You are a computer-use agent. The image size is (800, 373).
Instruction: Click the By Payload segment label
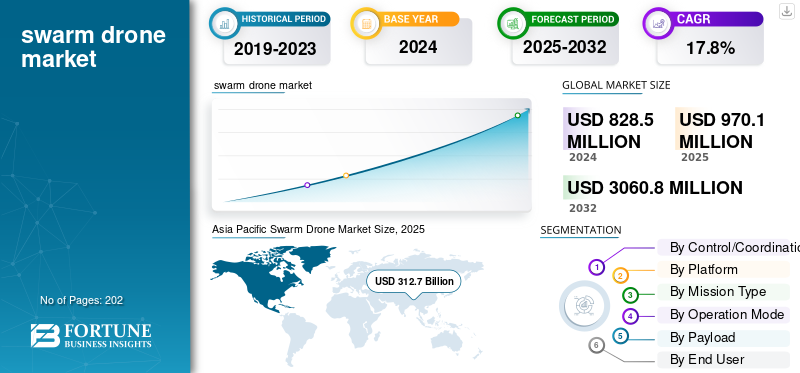pyautogui.click(x=702, y=337)
